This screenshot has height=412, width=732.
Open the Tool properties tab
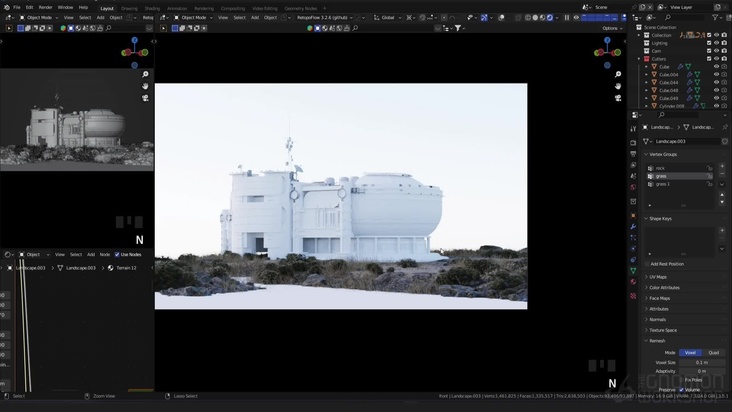click(x=633, y=129)
